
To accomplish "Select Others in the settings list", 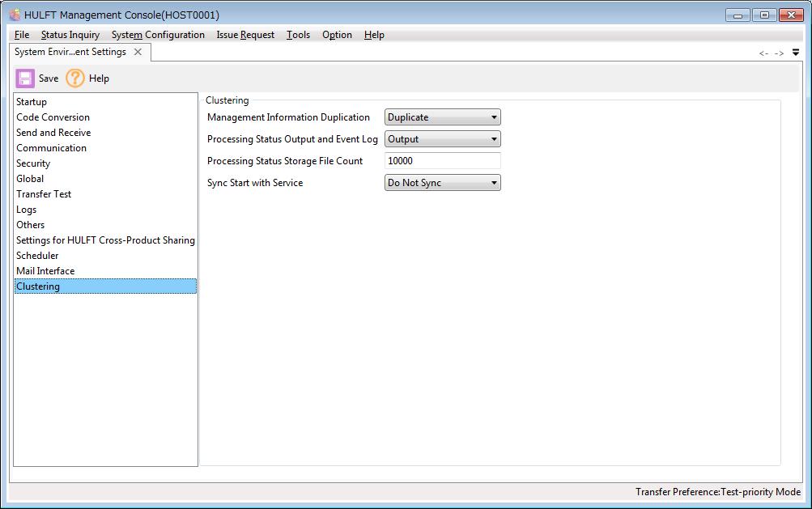I will (105, 225).
